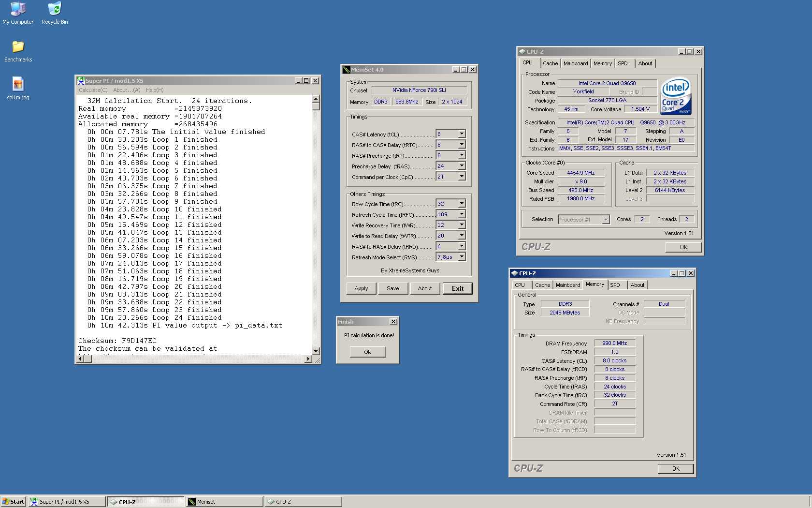Image resolution: width=812 pixels, height=508 pixels.
Task: Click the Core Speed 4454.9 MHz field
Action: 581,173
